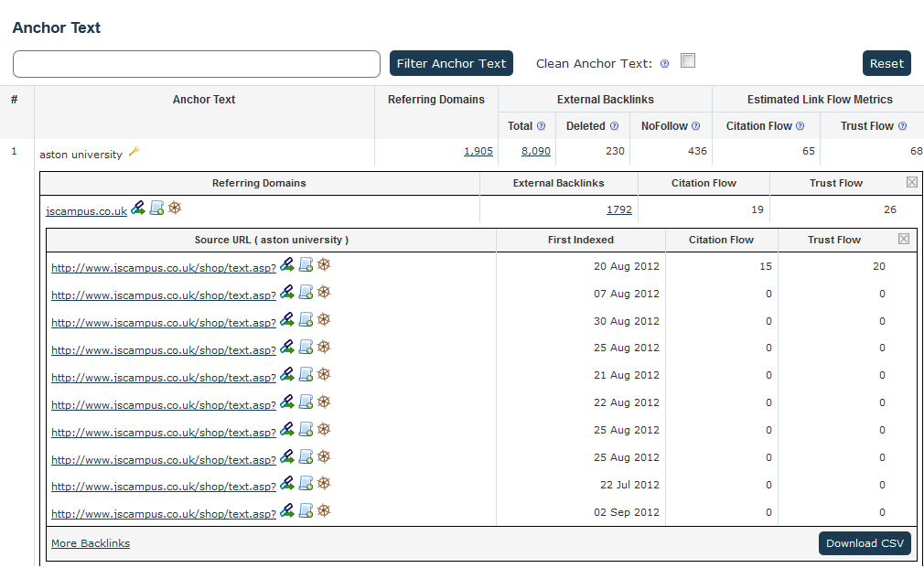924x568 pixels.
Task: Close the Source URL backlinks panel
Action: 904,239
